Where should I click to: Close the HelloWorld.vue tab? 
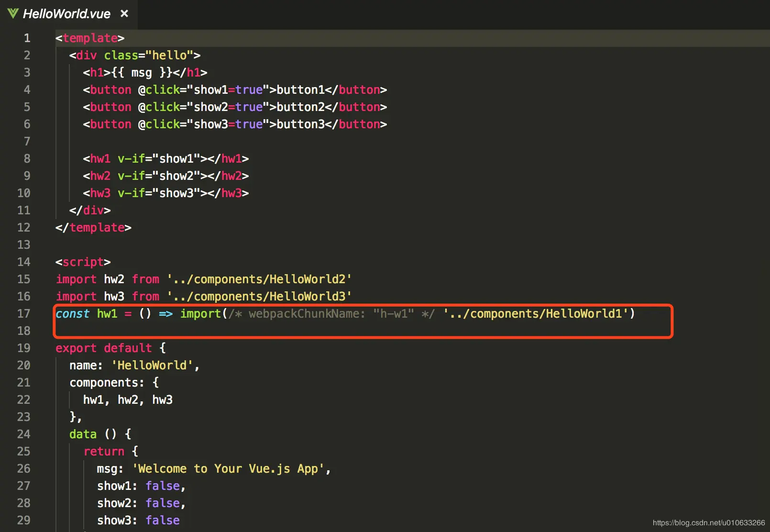[x=124, y=14]
